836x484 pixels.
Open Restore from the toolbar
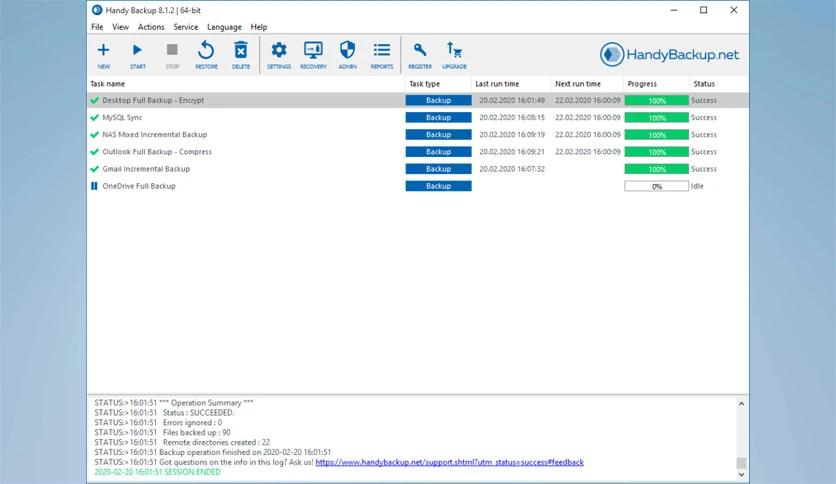[206, 54]
